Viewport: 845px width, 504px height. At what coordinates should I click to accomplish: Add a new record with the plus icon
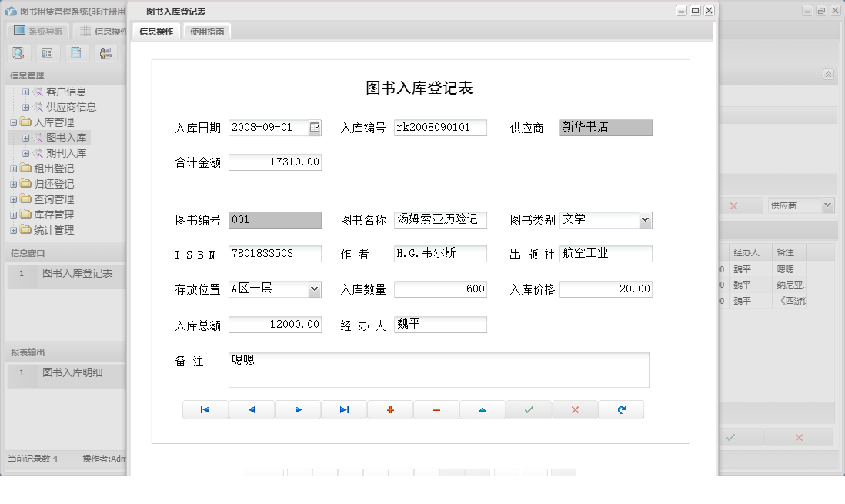pyautogui.click(x=390, y=409)
